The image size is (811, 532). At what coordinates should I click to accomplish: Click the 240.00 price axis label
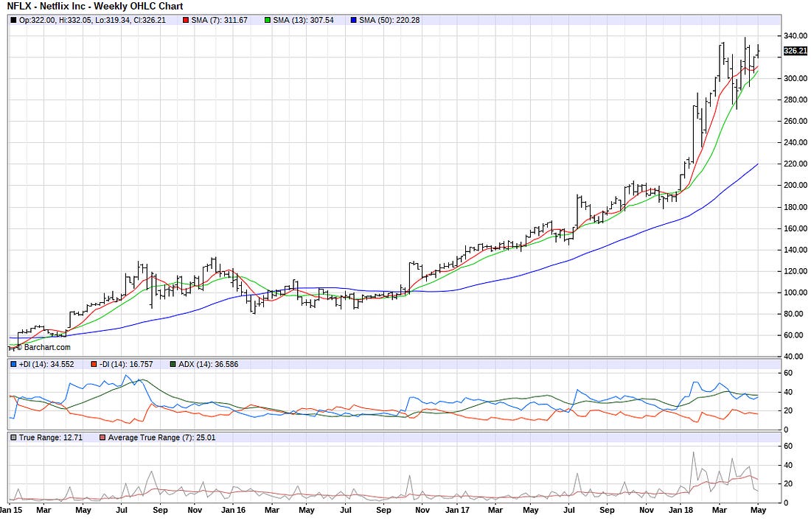coord(796,143)
